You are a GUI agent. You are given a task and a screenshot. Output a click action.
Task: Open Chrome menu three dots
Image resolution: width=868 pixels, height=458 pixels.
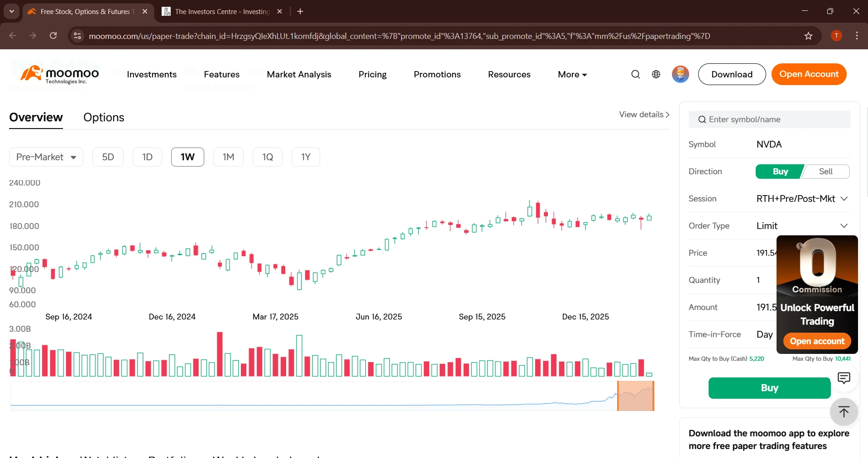[x=857, y=36]
